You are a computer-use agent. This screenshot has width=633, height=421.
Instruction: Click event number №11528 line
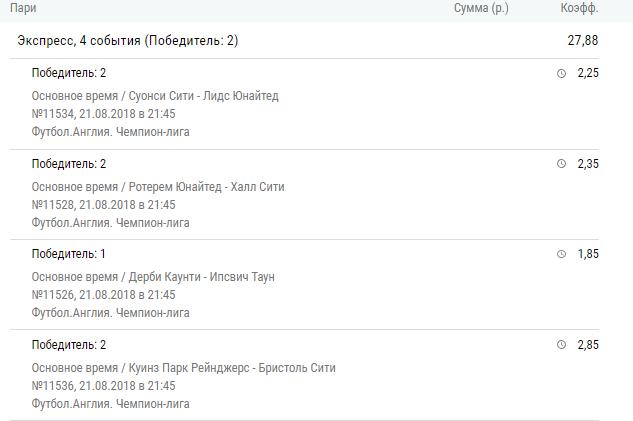(x=103, y=205)
